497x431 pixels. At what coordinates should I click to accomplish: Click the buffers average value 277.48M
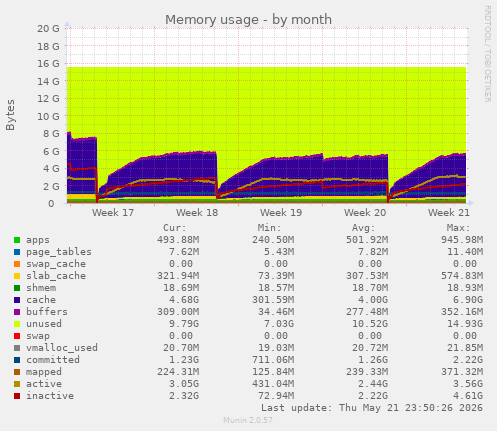pos(367,312)
